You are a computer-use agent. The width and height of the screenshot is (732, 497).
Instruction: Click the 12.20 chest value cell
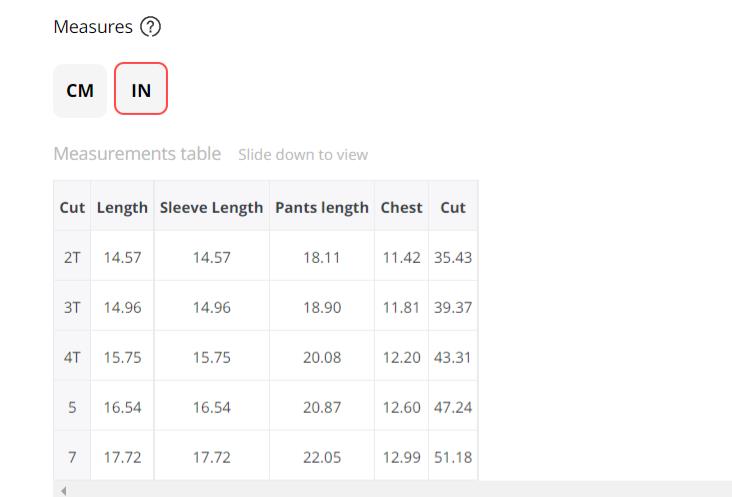402,357
